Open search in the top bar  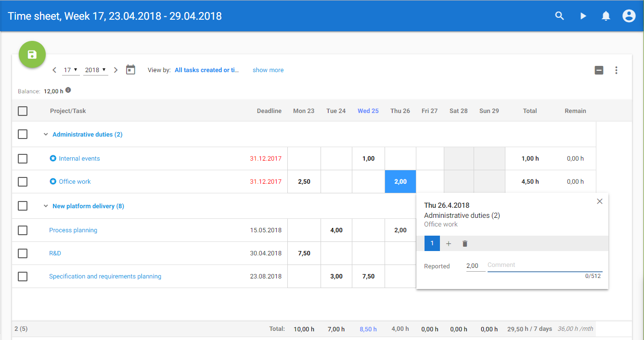point(559,16)
